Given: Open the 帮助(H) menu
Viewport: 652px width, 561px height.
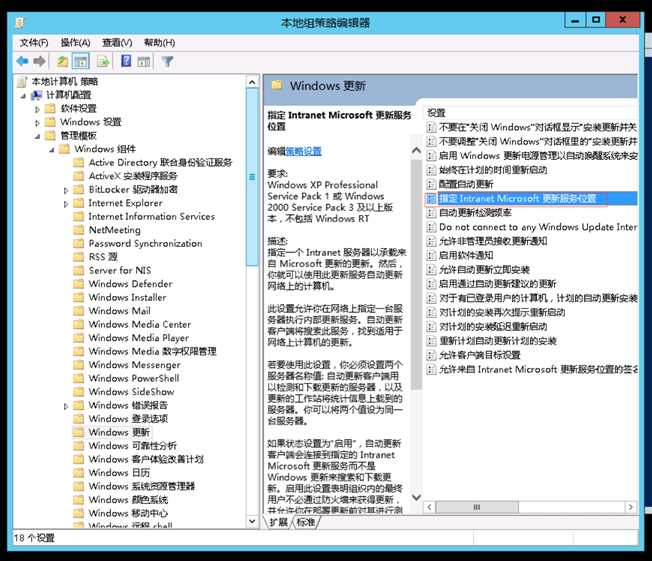Looking at the screenshot, I should click(x=159, y=42).
